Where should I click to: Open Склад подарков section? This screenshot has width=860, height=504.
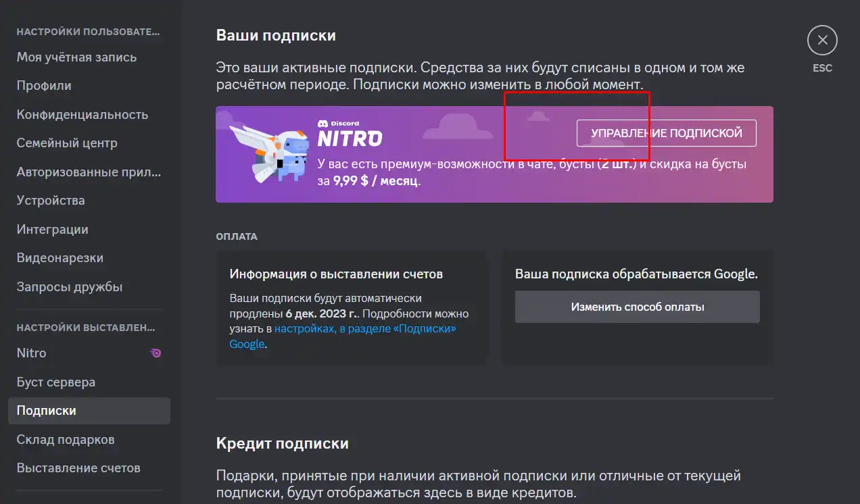[66, 440]
